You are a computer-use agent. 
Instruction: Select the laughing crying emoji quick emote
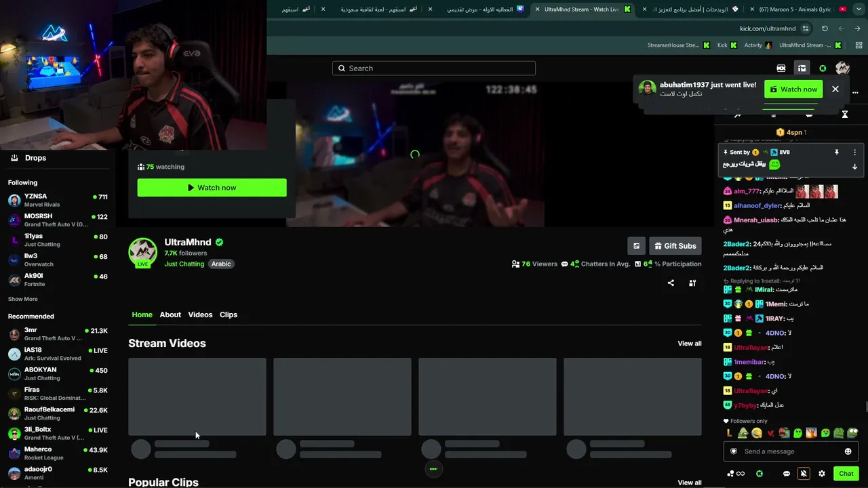point(757,433)
